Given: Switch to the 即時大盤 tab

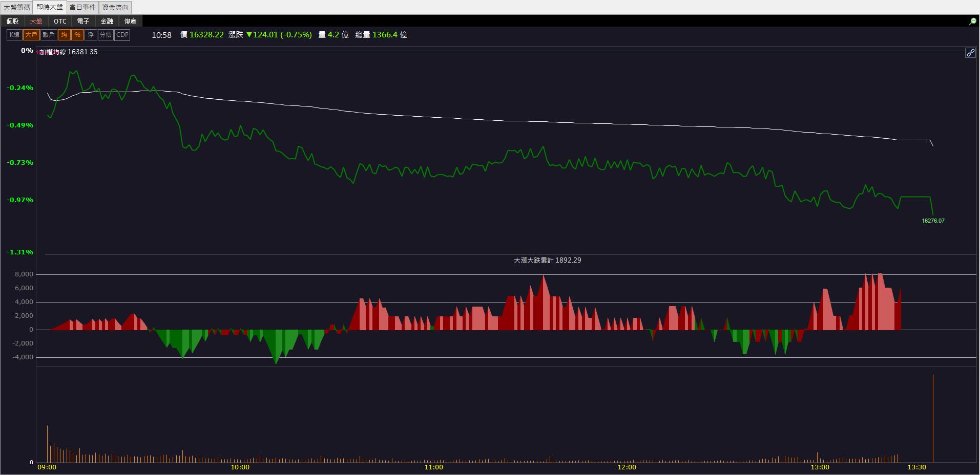Looking at the screenshot, I should pyautogui.click(x=50, y=7).
